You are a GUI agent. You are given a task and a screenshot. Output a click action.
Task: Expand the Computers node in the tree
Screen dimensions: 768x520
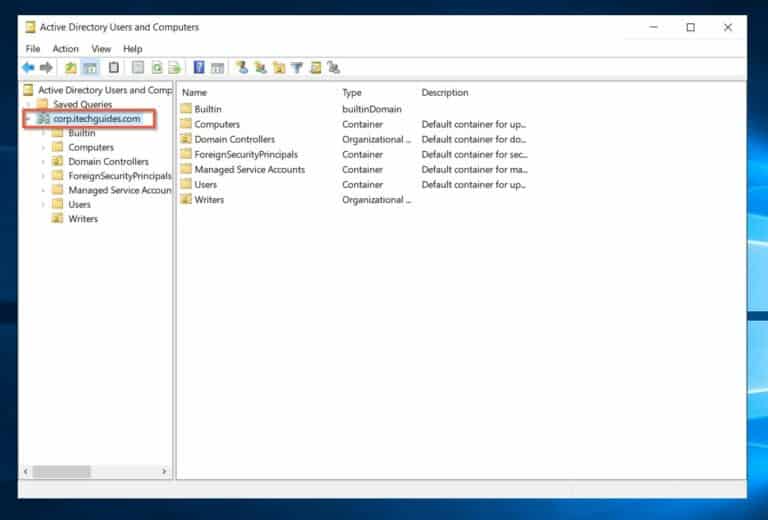tap(43, 147)
